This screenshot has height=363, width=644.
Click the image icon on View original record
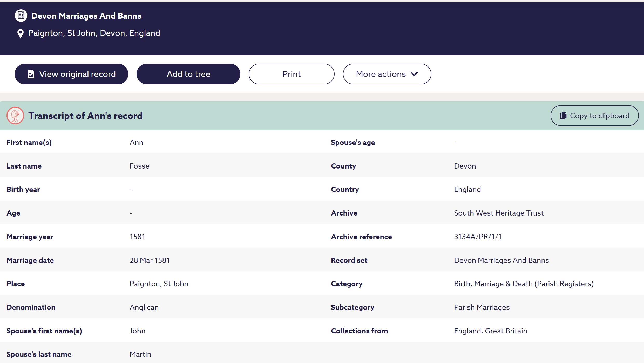31,74
